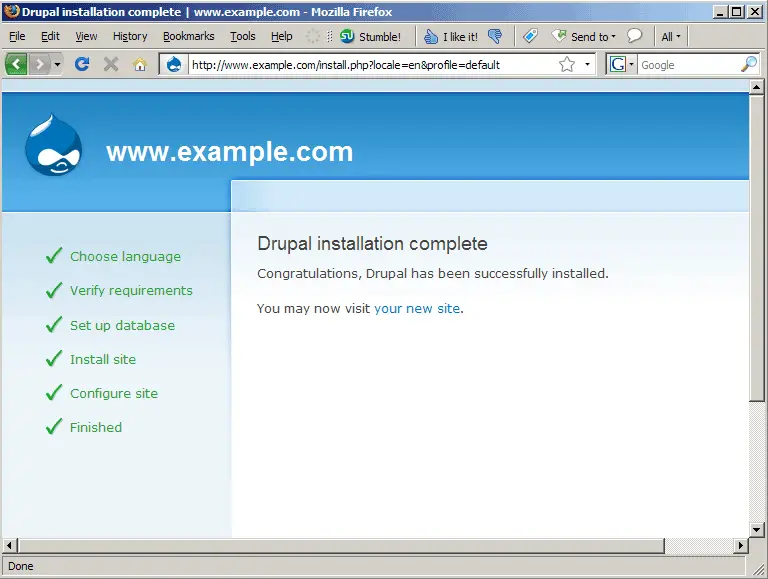Click the 'Drupal installation complete' heading
The height and width of the screenshot is (579, 768).
pos(372,244)
